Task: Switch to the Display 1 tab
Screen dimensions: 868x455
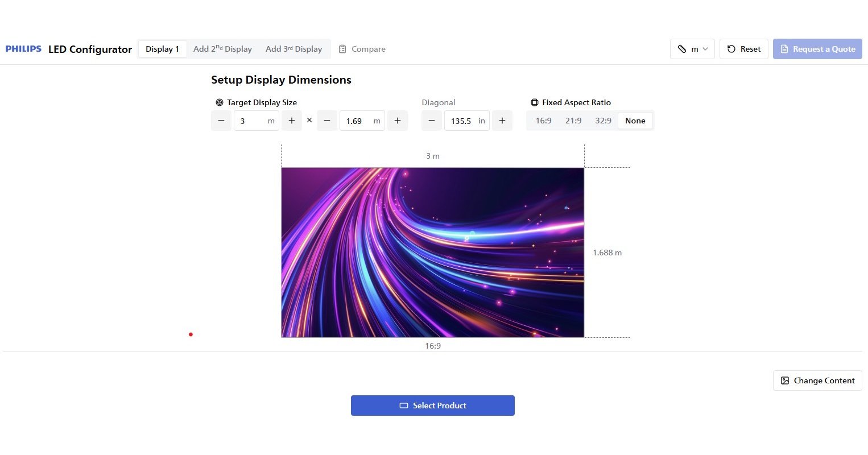Action: point(162,49)
